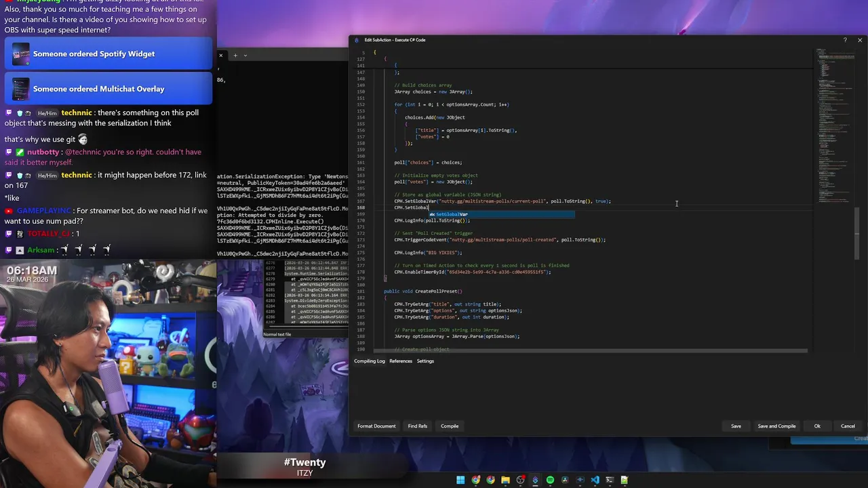Image resolution: width=868 pixels, height=488 pixels.
Task: Click the Arksam username in chat
Action: point(41,250)
